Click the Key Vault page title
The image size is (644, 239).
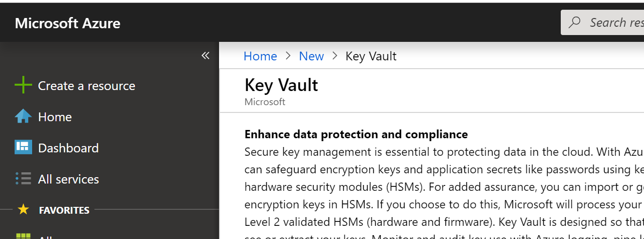click(281, 85)
